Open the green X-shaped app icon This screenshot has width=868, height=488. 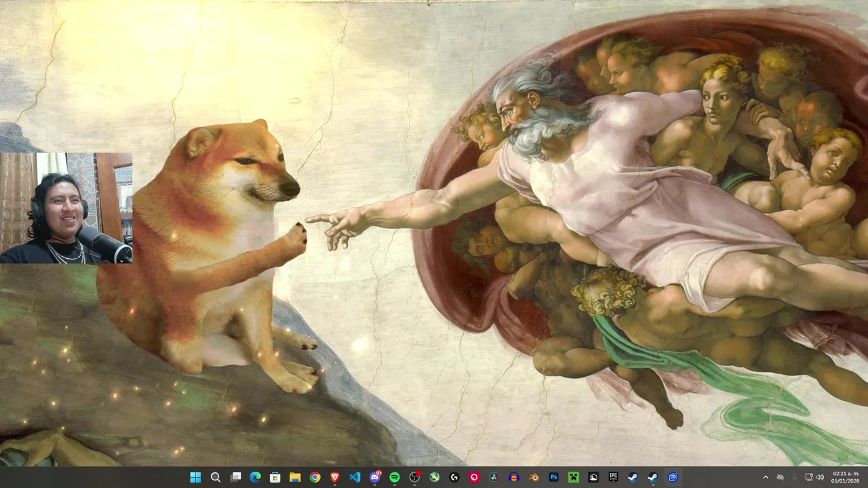pos(435,477)
